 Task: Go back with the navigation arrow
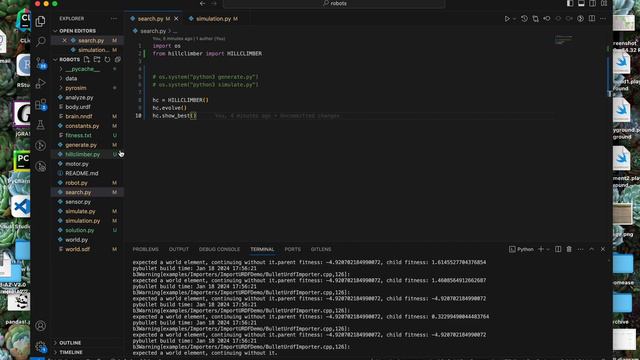click(x=202, y=3)
